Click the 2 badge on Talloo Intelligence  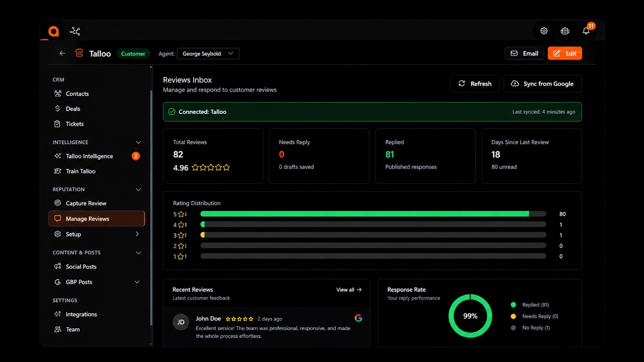pos(136,156)
